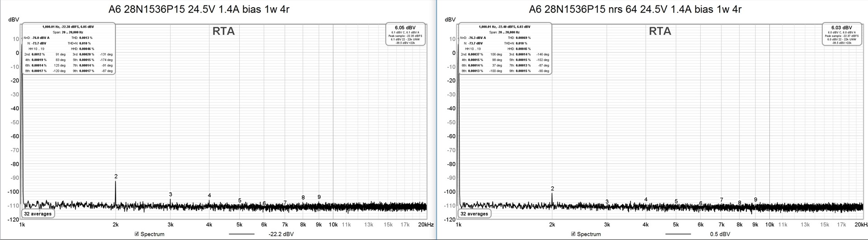This screenshot has width=868, height=240.
Task: Click the left graph's Spectrum trace line sample
Action: 242,234
